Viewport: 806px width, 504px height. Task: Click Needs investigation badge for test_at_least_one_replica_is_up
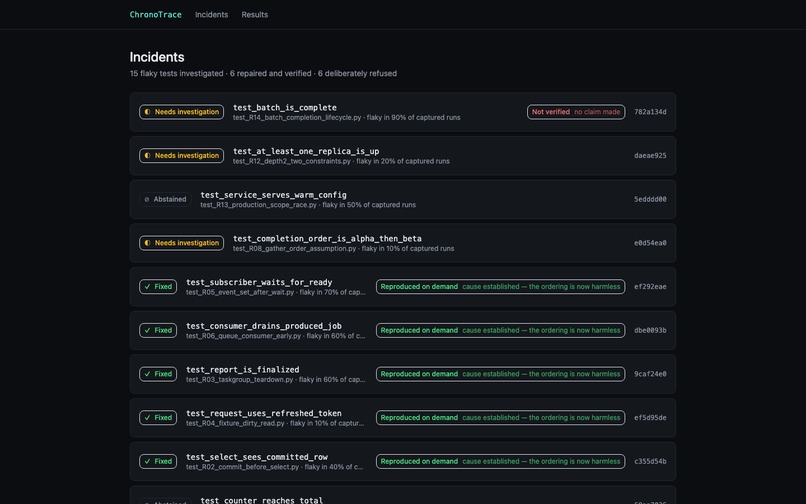(x=181, y=155)
